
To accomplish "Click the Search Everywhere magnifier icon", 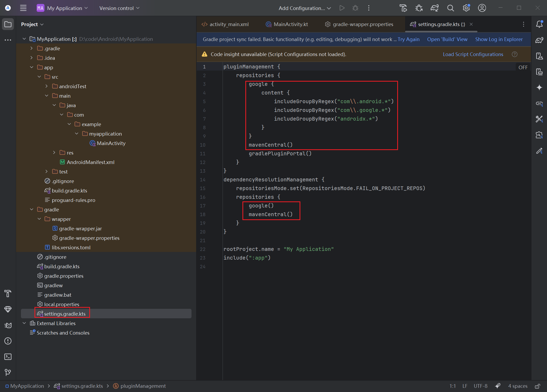I will pos(450,8).
